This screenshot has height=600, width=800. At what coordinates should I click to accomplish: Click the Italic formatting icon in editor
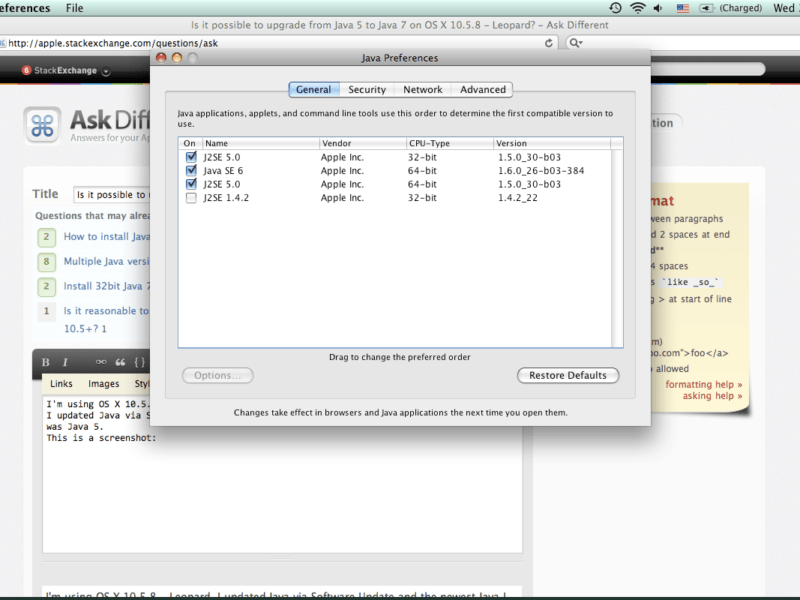click(x=65, y=362)
